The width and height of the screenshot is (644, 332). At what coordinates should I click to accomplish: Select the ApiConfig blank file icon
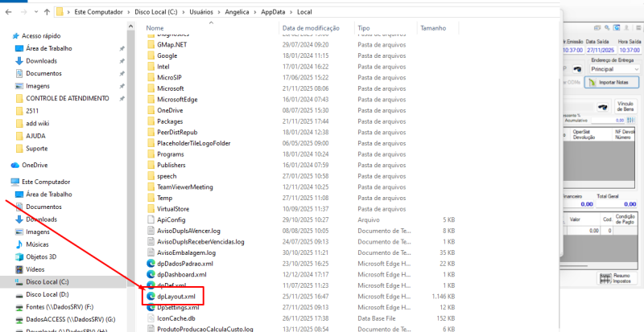(151, 220)
